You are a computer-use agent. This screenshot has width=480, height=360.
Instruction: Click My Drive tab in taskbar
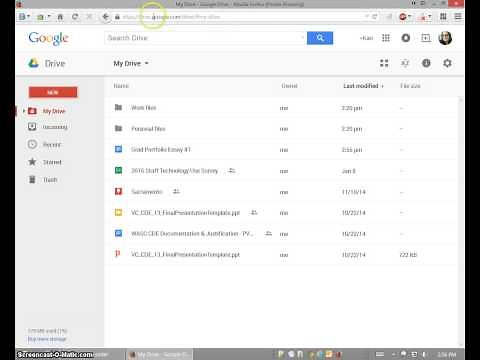pyautogui.click(x=160, y=354)
